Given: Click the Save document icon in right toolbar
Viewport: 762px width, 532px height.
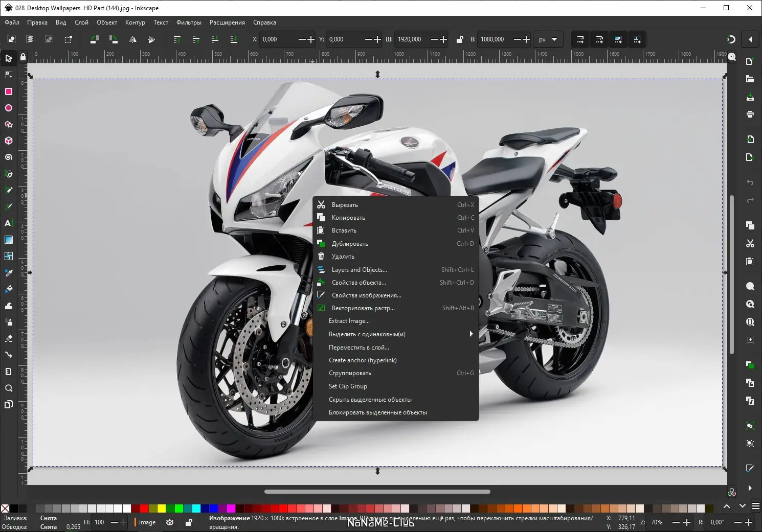Looking at the screenshot, I should tap(750, 97).
